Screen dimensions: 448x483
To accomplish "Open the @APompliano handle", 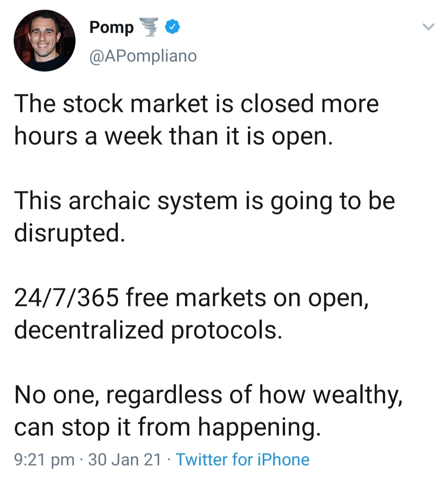I will coord(143,56).
